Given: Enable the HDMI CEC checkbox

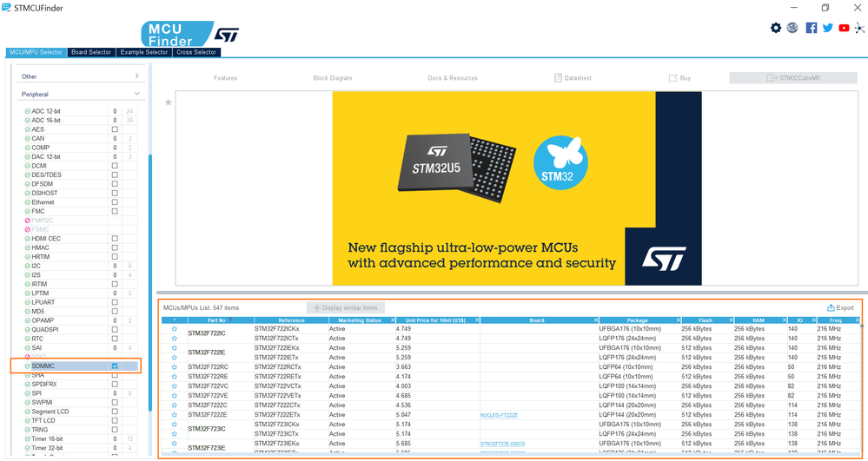Looking at the screenshot, I should pos(115,239).
